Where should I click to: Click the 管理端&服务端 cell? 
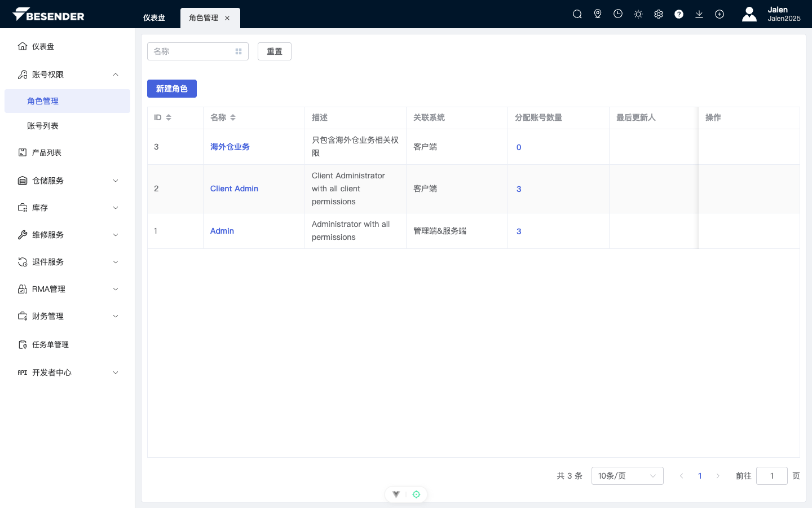point(440,231)
